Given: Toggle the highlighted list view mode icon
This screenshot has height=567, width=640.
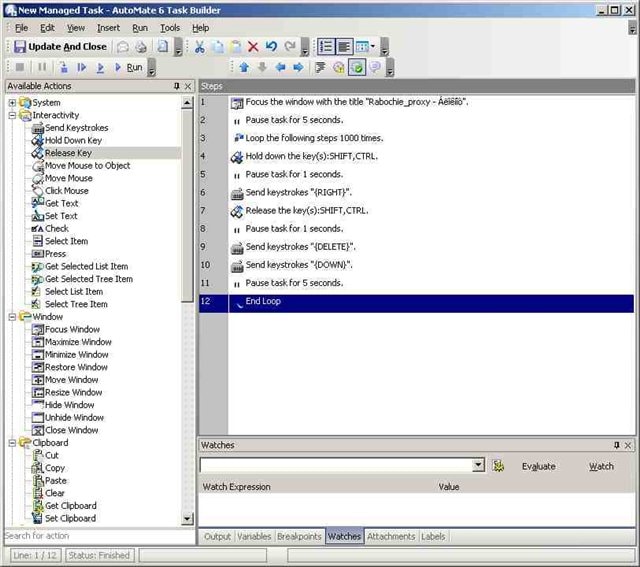Looking at the screenshot, I should pos(326,47).
